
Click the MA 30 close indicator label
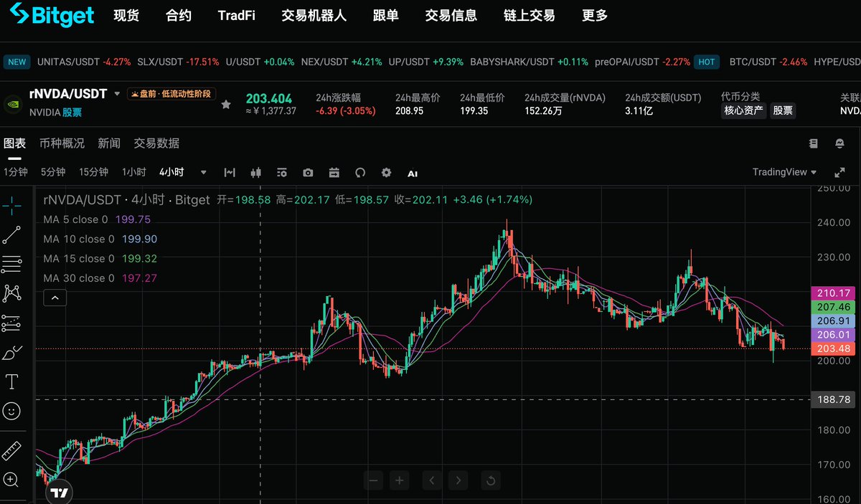78,278
